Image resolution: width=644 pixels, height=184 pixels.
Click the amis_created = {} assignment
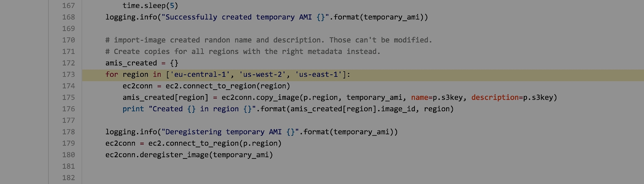pos(142,63)
